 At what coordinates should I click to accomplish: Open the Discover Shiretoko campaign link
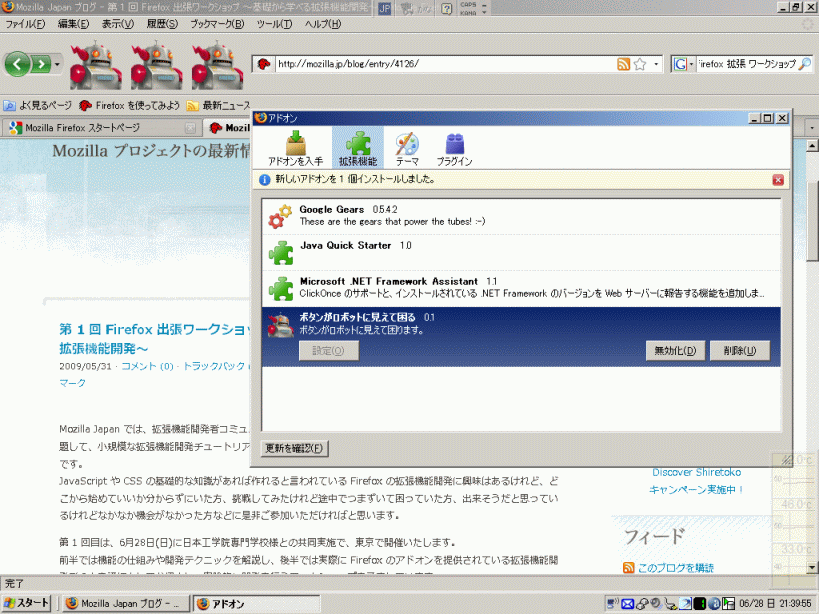pyautogui.click(x=697, y=481)
